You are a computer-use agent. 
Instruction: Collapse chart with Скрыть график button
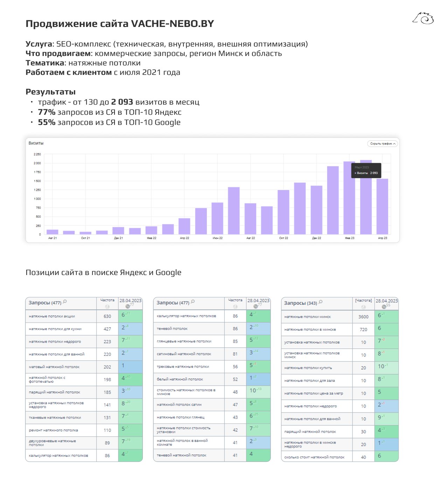(381, 144)
